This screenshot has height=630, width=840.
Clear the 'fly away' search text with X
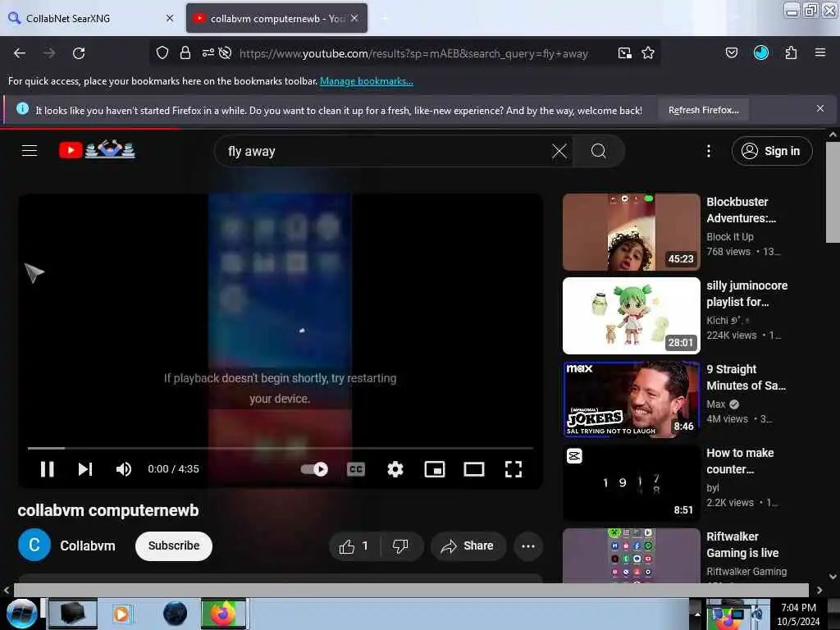click(x=559, y=151)
